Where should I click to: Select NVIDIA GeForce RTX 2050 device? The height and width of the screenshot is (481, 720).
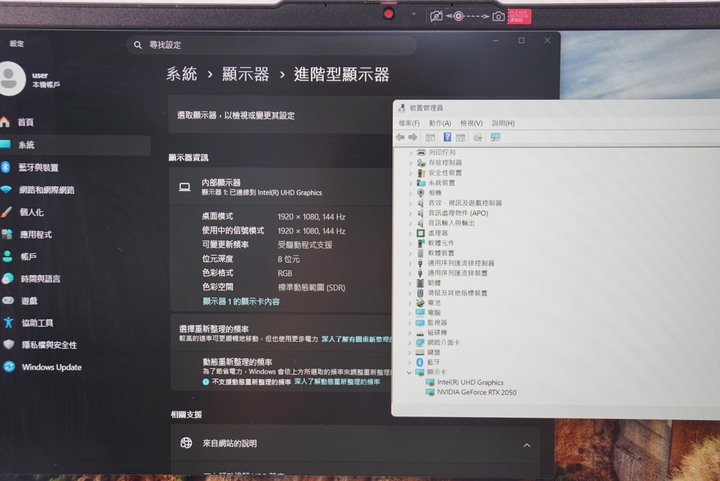tap(476, 392)
